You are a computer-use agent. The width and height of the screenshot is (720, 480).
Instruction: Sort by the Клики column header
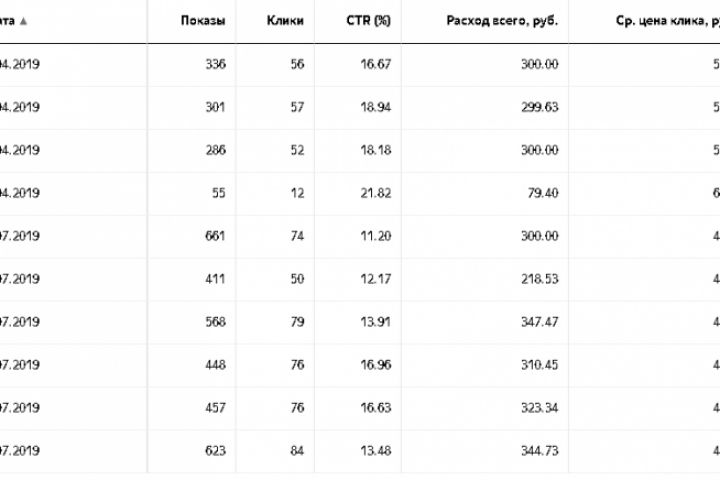click(287, 21)
